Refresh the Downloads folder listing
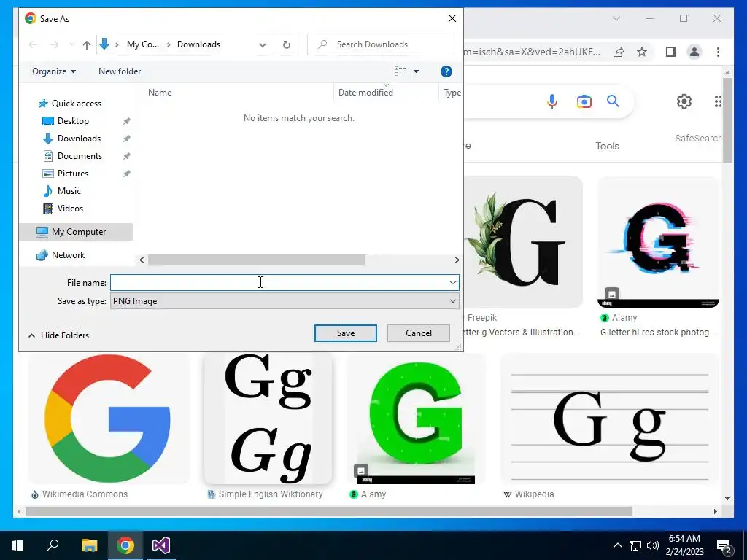Viewport: 747px width, 560px height. tap(286, 44)
